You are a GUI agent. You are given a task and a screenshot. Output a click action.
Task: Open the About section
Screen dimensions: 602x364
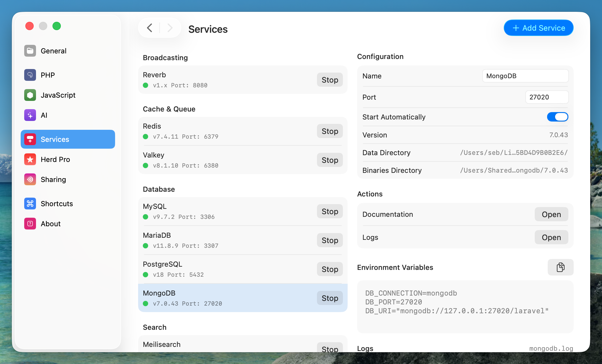(x=68, y=224)
